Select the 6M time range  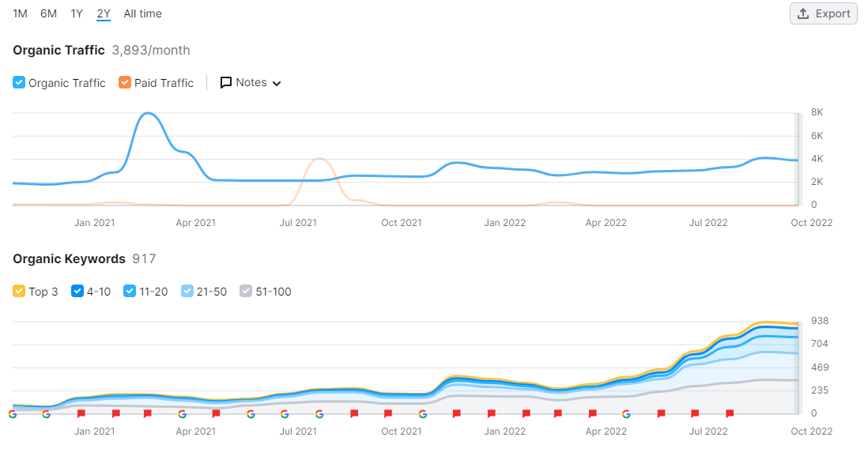(x=49, y=14)
